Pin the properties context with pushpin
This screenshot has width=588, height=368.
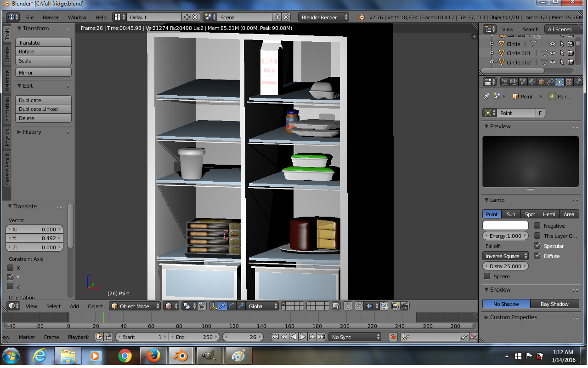pos(486,96)
